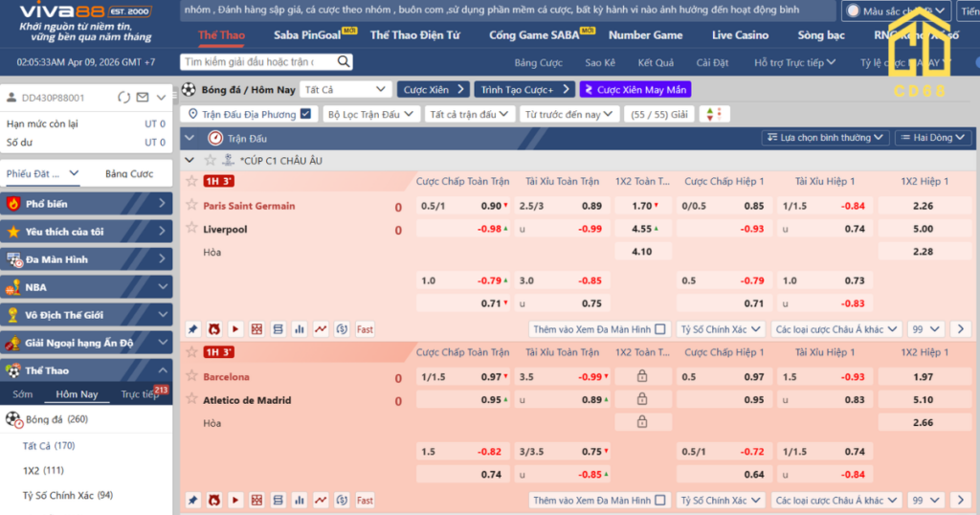The height and width of the screenshot is (515, 980).
Task: Open the Kết Quả results link
Action: point(656,62)
